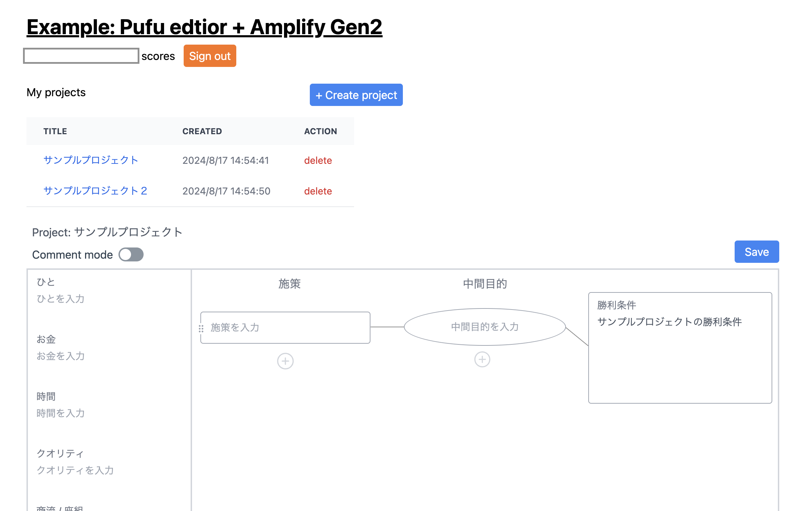Click the add button below the 施策 input box

click(285, 361)
